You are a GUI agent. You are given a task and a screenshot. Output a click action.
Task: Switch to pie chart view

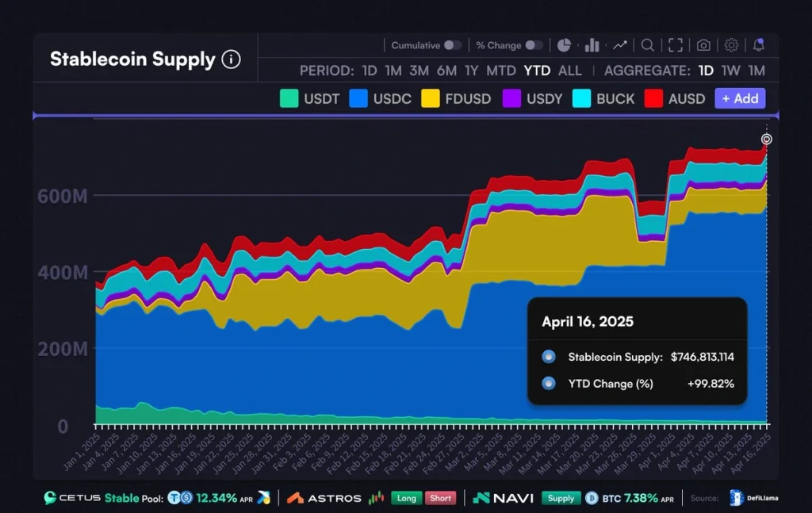click(x=564, y=45)
